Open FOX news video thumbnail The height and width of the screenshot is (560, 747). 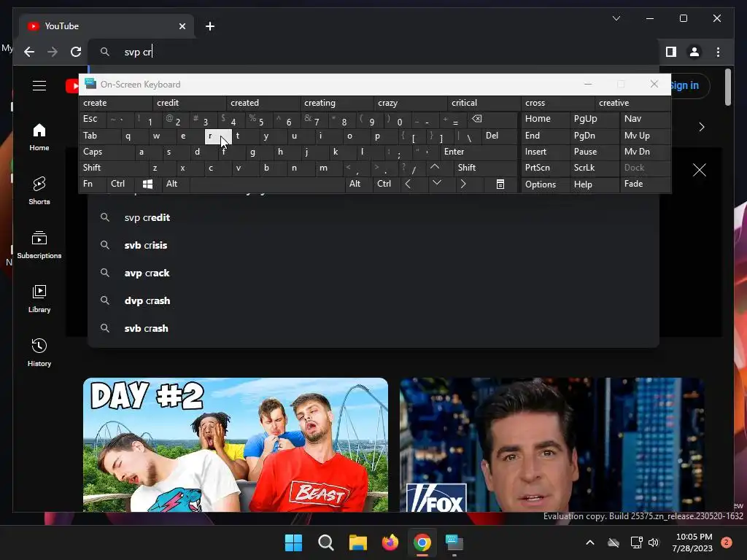pos(551,445)
